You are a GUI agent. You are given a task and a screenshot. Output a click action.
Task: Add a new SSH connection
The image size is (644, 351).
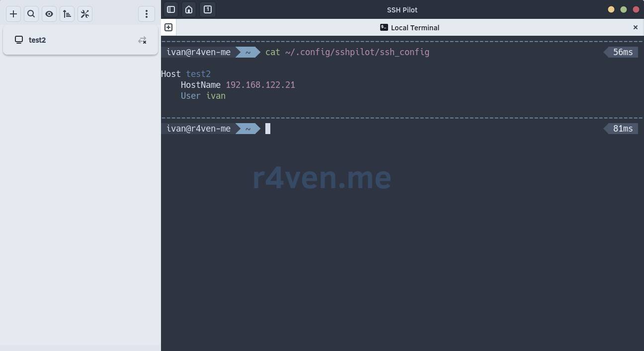tap(13, 14)
